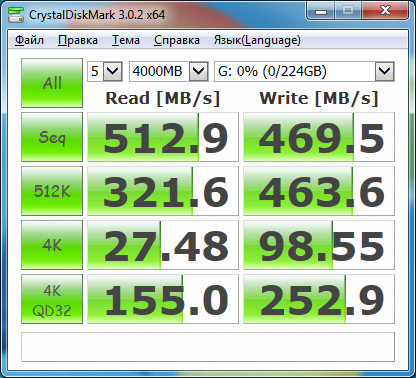The width and height of the screenshot is (416, 378).
Task: Run the 4K QD32 test
Action: 52,299
